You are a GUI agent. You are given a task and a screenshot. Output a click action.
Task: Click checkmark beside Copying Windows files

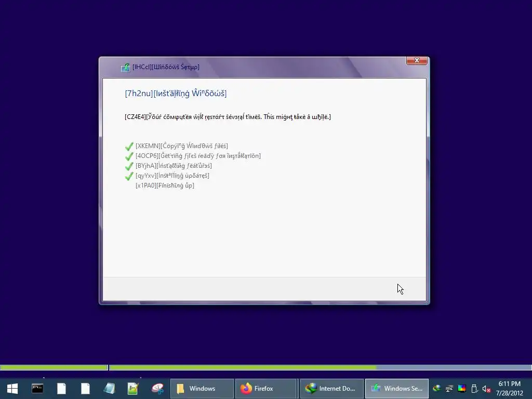(129, 146)
